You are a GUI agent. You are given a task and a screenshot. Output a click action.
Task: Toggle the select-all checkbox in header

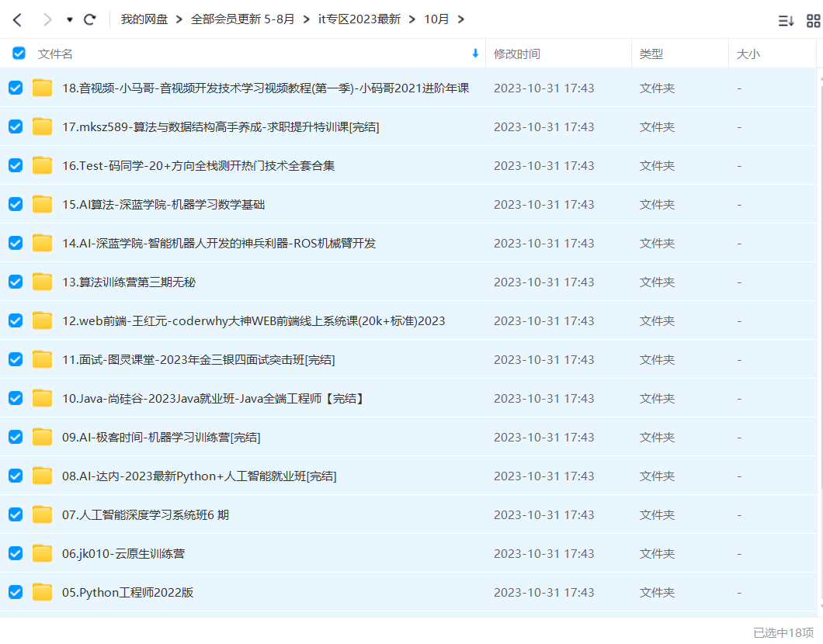click(19, 54)
